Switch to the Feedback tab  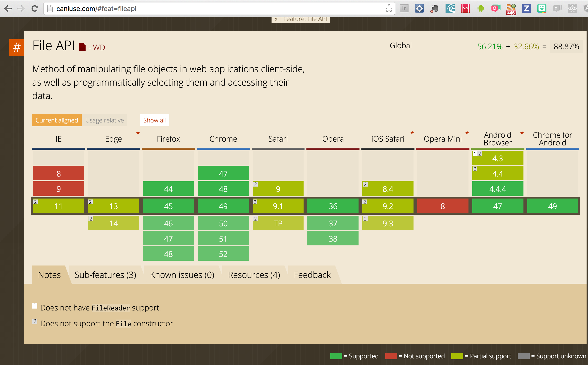coord(312,275)
